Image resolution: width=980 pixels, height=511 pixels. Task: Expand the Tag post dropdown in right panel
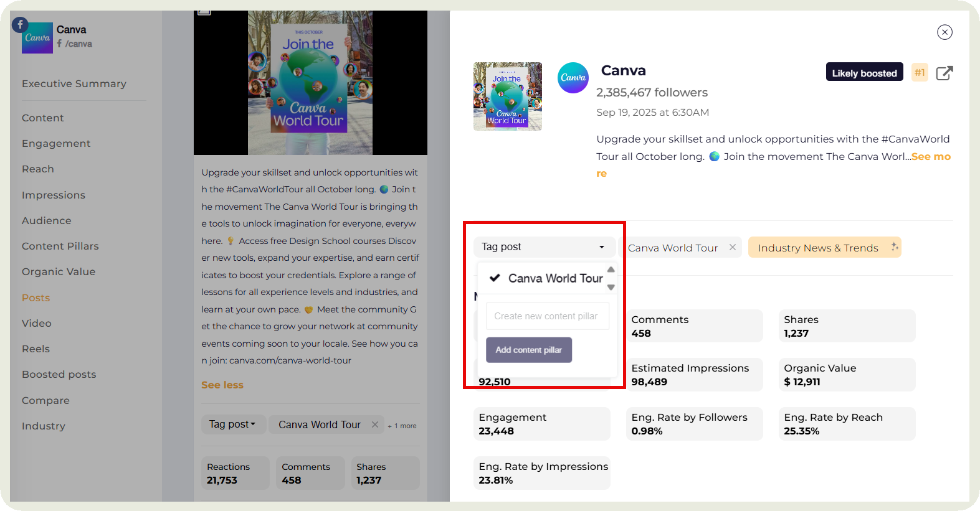tap(543, 247)
